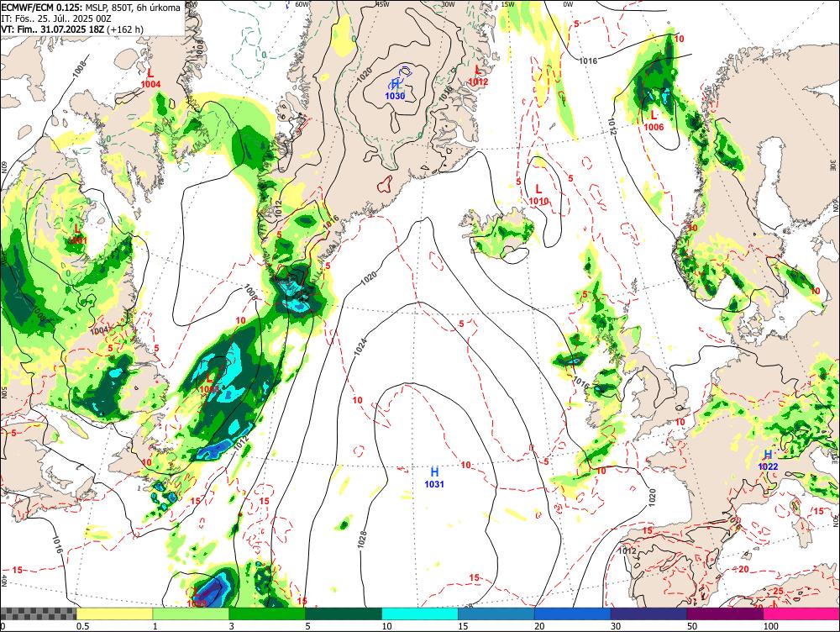
Task: Click the 0W longitude label
Action: click(x=567, y=4)
